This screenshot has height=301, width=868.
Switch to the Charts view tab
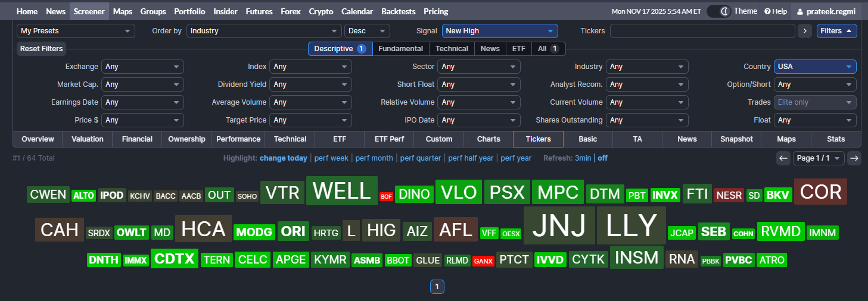click(489, 139)
